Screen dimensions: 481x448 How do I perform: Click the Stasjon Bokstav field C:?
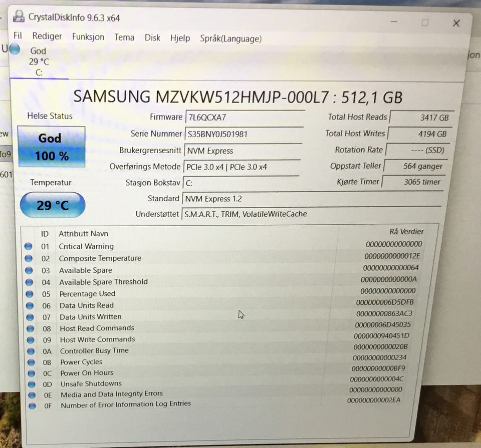click(x=241, y=183)
